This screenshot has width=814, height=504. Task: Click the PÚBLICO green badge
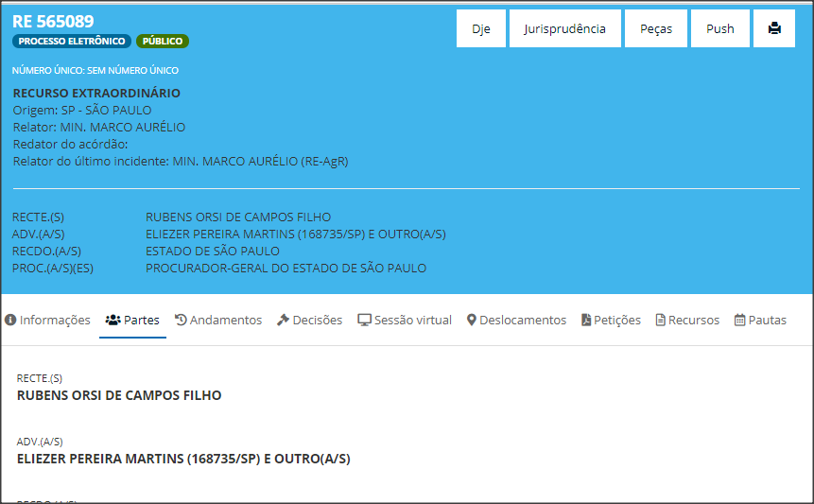[x=163, y=42]
